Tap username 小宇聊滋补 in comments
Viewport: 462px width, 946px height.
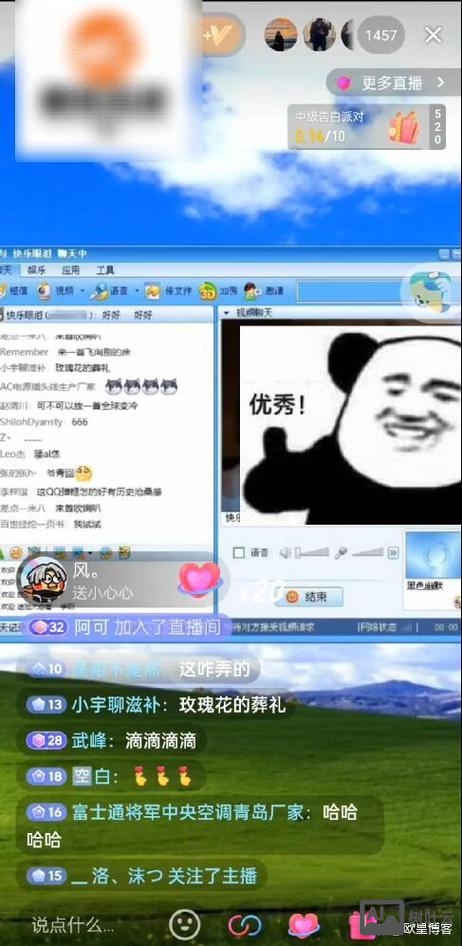[x=116, y=705]
